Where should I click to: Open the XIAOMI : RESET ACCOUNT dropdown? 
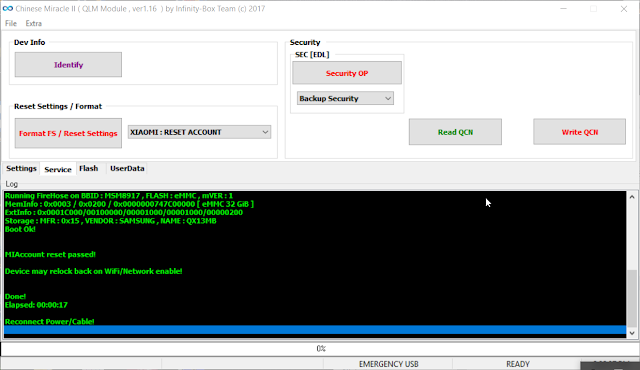pyautogui.click(x=199, y=132)
